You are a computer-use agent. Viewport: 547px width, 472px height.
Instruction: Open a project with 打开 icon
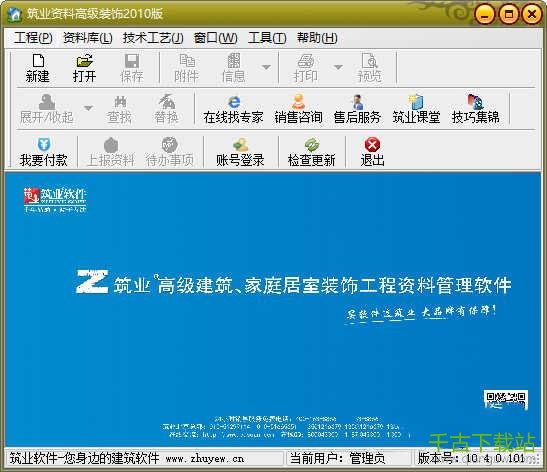click(84, 68)
